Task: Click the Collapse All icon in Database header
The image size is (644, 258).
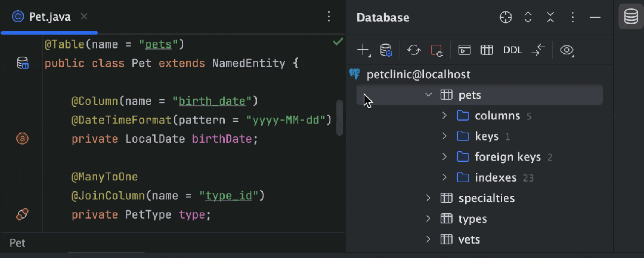Action: (550, 17)
